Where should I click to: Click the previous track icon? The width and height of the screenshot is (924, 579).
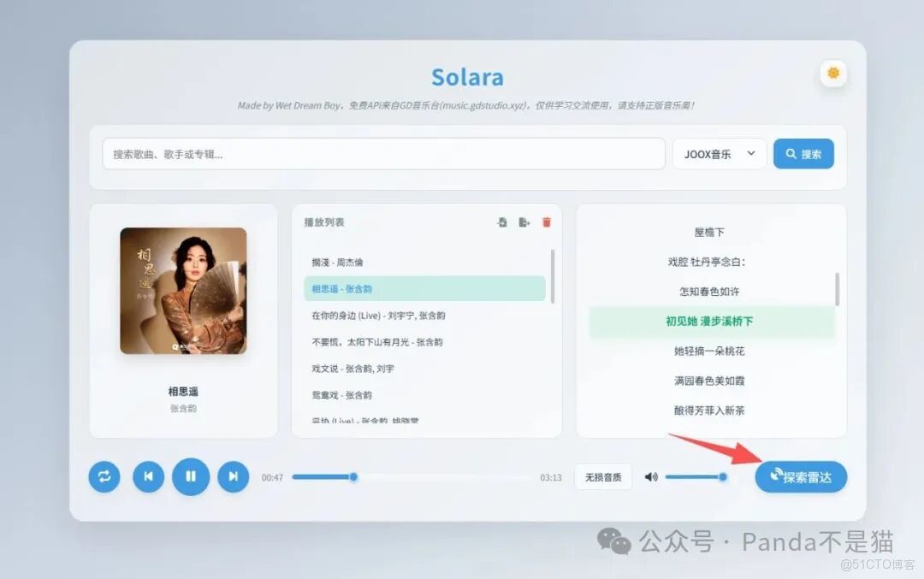pos(148,477)
